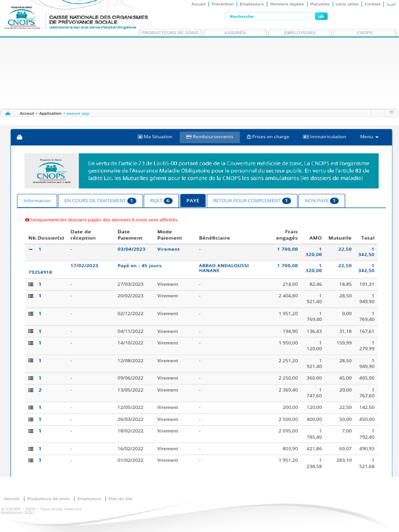Expand details for 12/08/2022 payment row
The width and height of the screenshot is (399, 532).
pos(31,361)
